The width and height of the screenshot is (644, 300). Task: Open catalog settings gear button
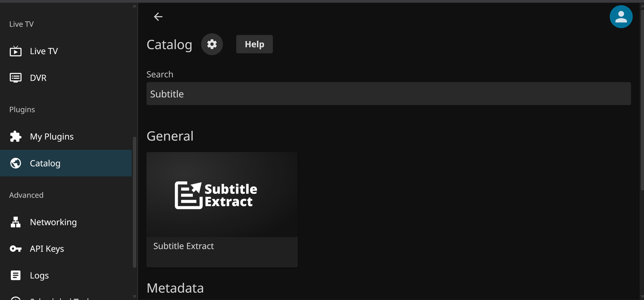(212, 44)
